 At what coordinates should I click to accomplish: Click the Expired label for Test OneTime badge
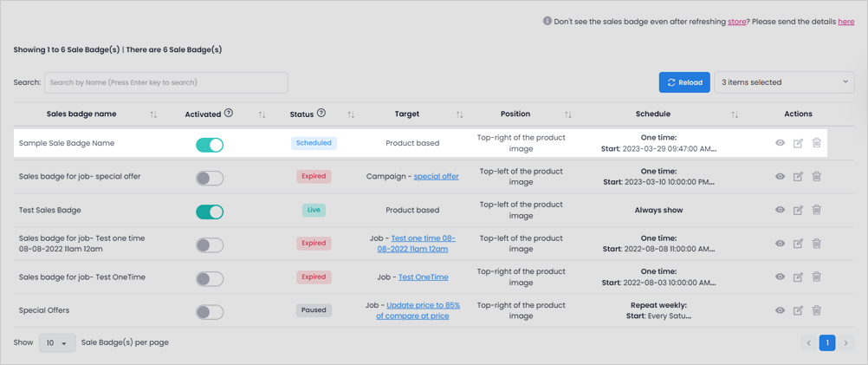(314, 277)
